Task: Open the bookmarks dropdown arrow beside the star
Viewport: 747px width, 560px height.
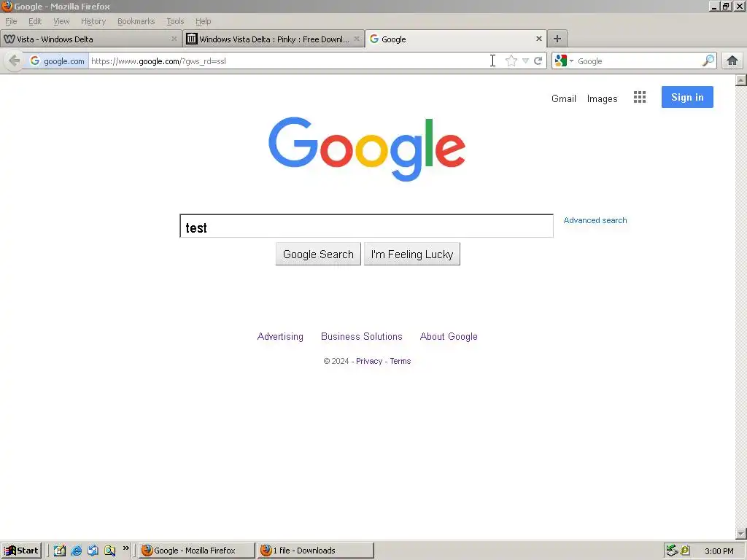Action: (525, 61)
